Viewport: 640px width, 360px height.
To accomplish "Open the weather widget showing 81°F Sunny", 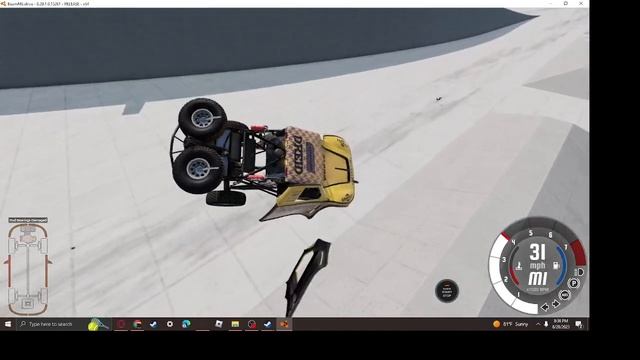I will (511, 324).
